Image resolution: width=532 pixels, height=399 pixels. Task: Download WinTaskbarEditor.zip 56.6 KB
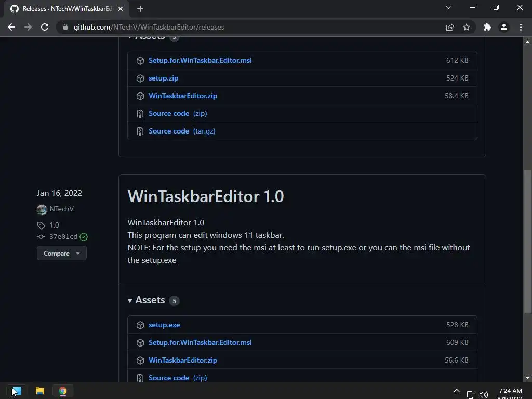click(x=183, y=360)
